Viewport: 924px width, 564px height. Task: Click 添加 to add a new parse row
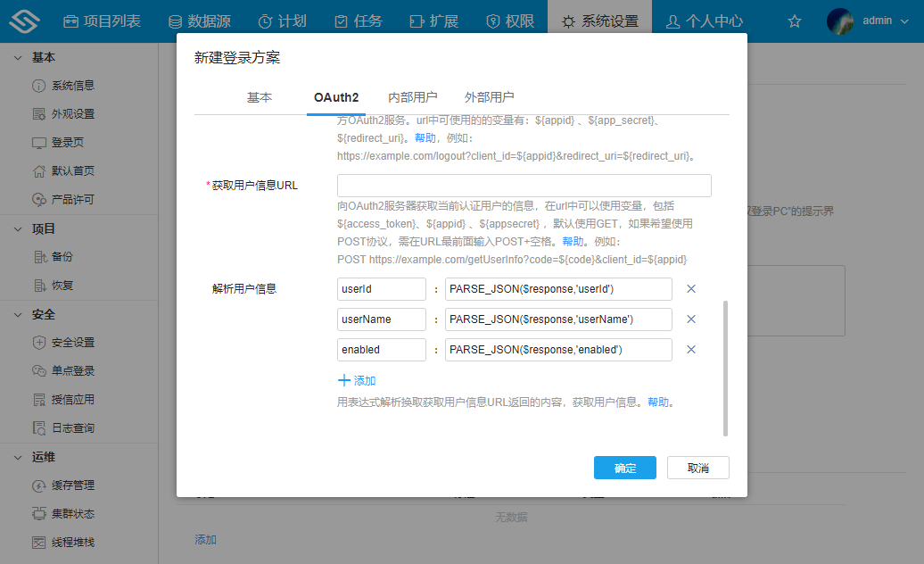356,379
